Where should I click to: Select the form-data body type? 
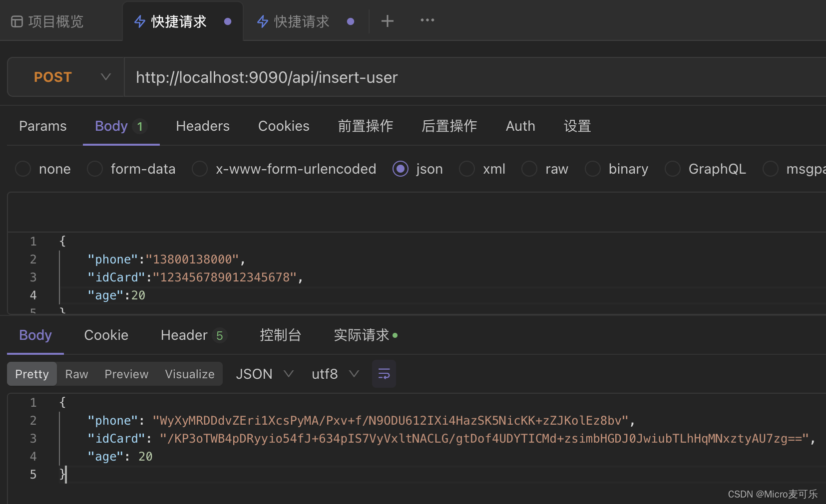point(131,169)
